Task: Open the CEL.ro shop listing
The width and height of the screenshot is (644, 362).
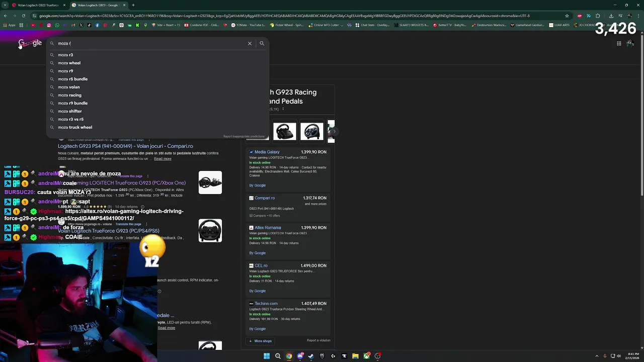Action: [x=261, y=265]
